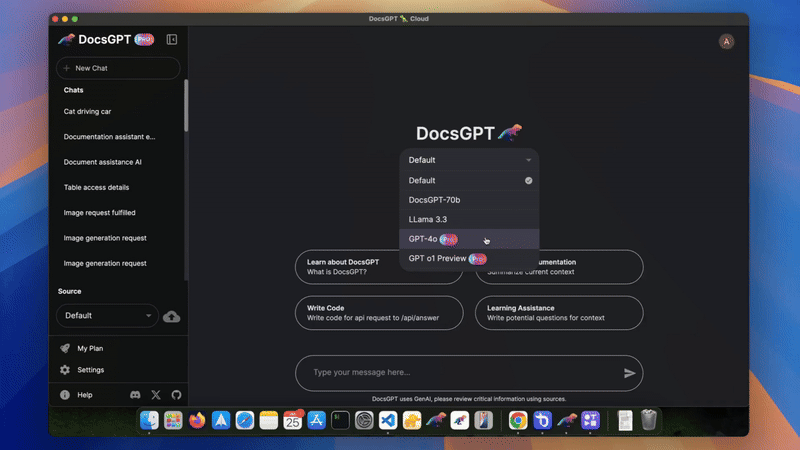The height and width of the screenshot is (450, 800).
Task: Expand the Source Default dropdown
Action: point(107,316)
